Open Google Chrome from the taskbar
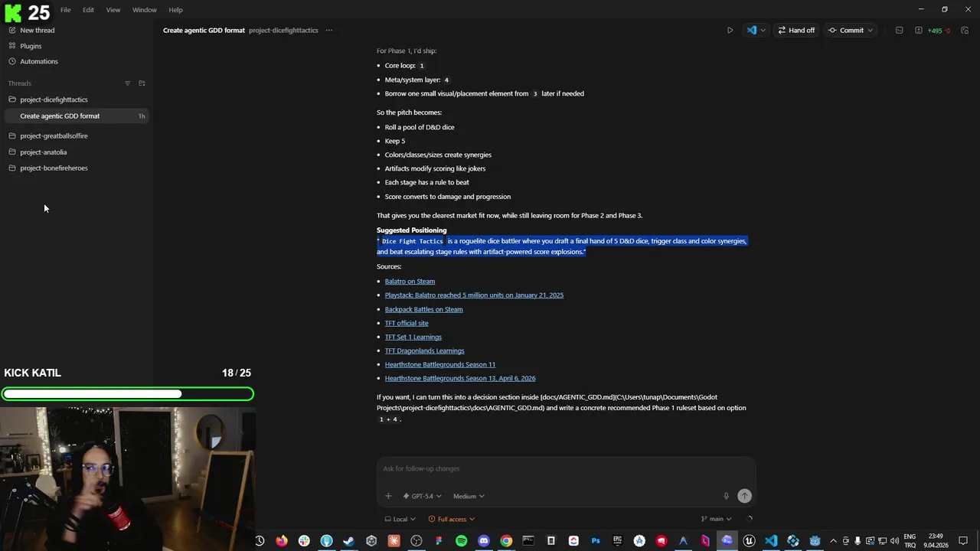980x551 pixels. [x=506, y=541]
